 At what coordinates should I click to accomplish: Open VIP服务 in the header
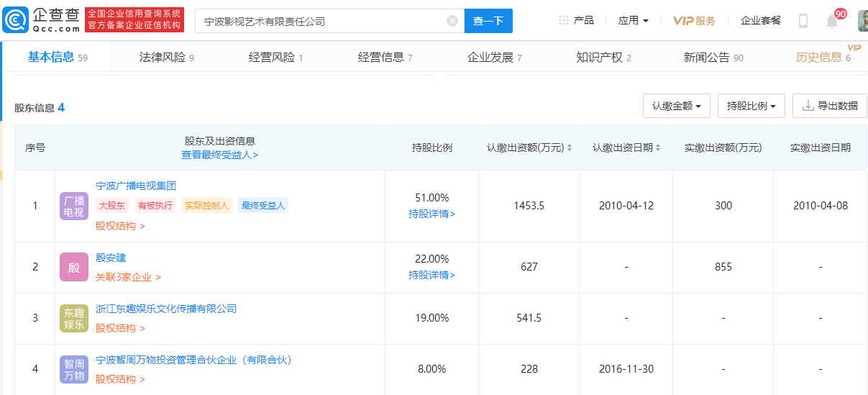tap(694, 21)
